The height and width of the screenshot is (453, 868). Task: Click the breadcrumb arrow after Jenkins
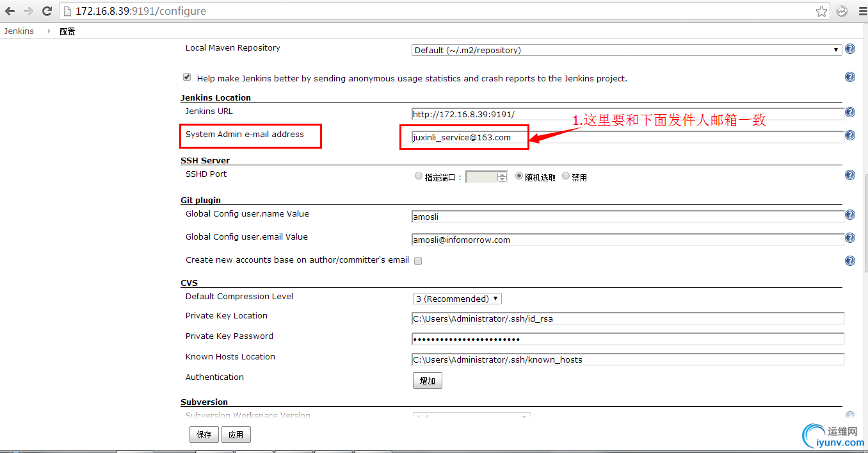coord(49,31)
